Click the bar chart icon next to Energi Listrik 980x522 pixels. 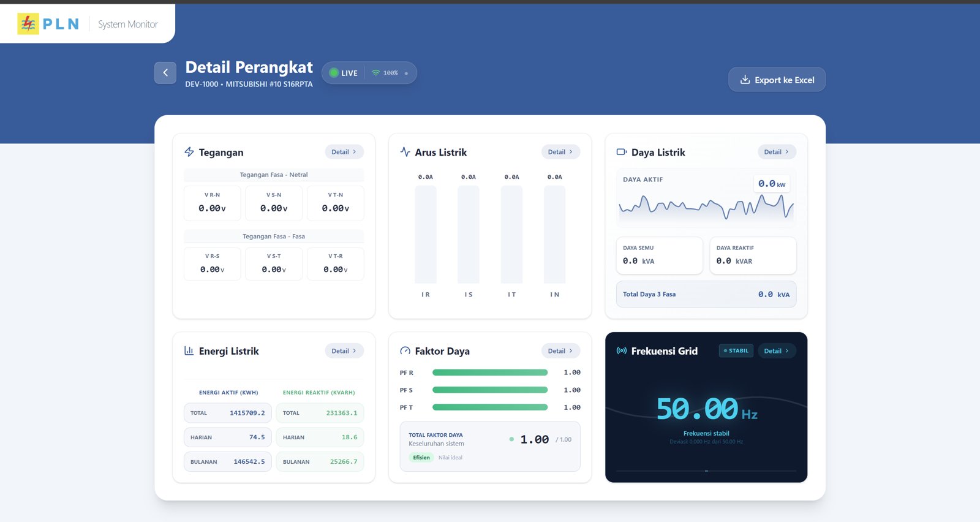pos(189,350)
